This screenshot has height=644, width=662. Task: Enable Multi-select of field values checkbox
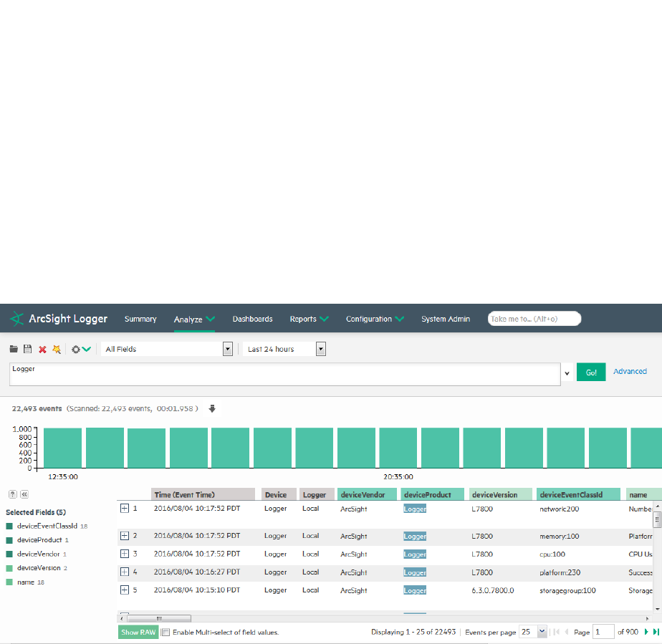point(166,633)
